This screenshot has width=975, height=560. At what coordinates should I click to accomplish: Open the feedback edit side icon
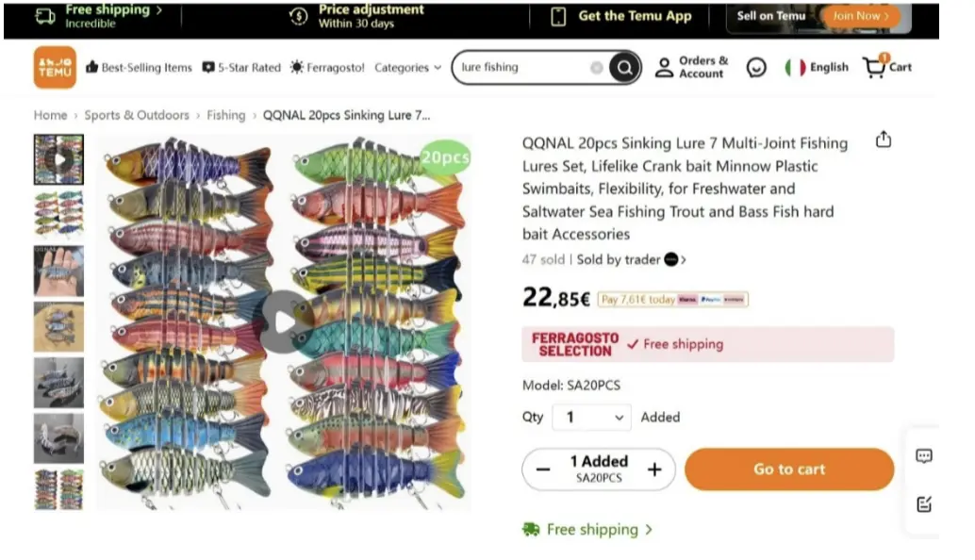(924, 504)
